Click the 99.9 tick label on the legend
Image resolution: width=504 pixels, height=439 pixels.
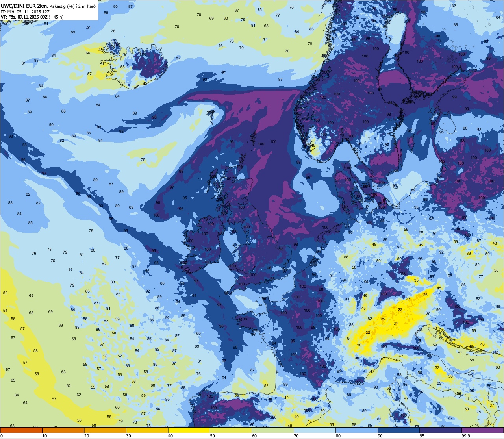tap(466, 436)
